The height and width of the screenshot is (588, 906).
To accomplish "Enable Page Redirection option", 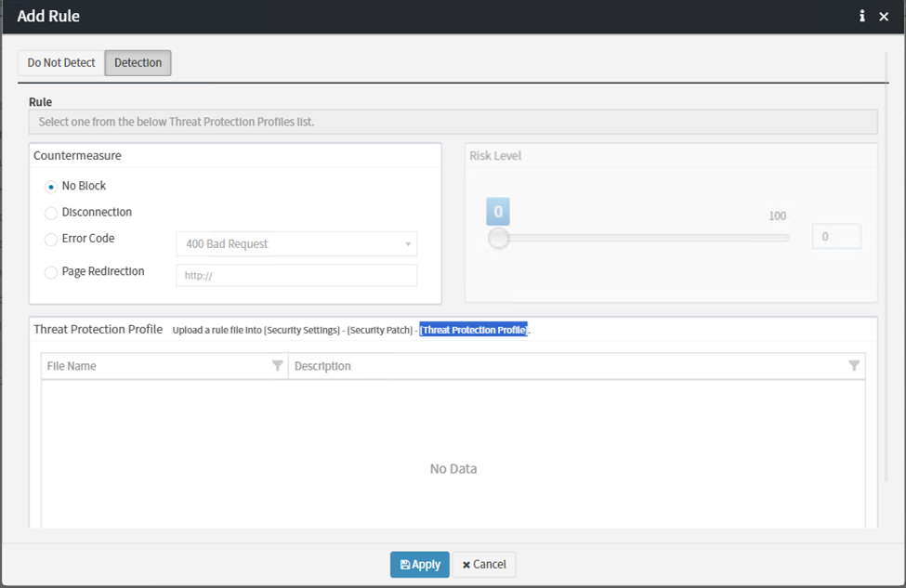I will point(51,272).
